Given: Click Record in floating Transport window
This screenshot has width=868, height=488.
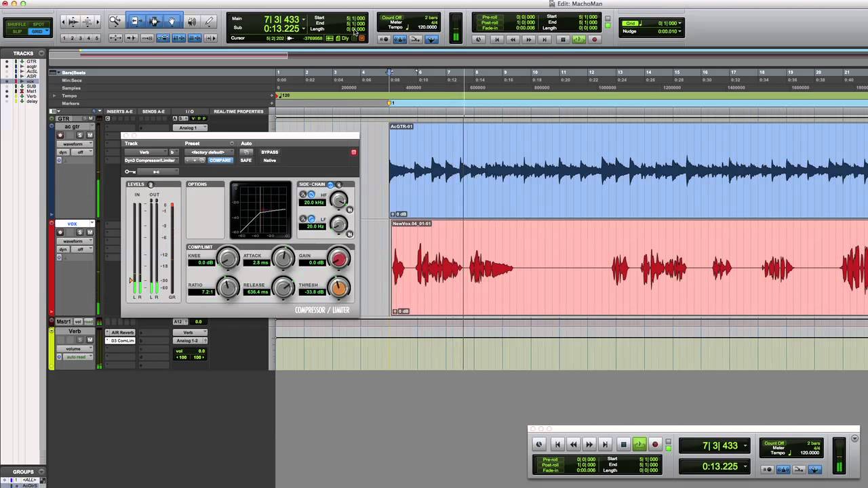Looking at the screenshot, I should pos(655,445).
